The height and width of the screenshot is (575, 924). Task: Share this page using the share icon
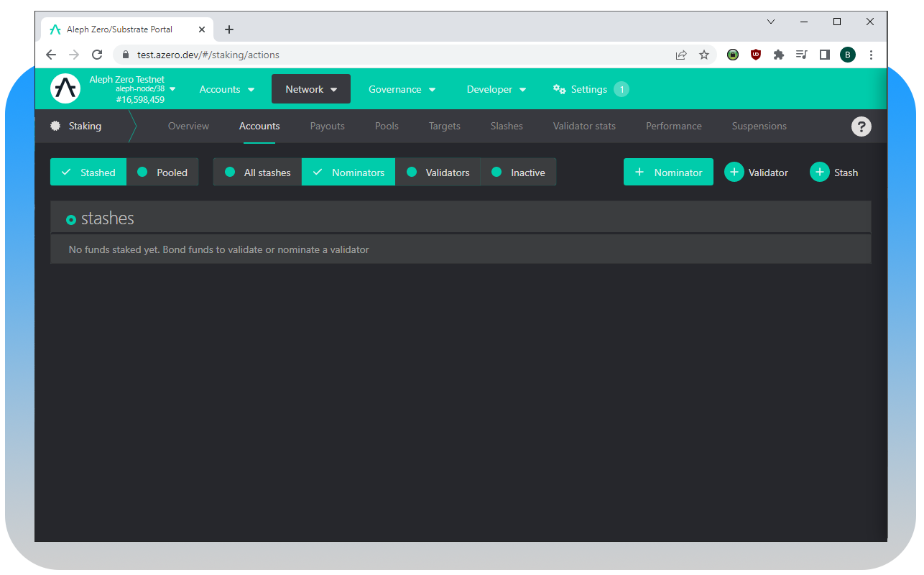point(681,55)
